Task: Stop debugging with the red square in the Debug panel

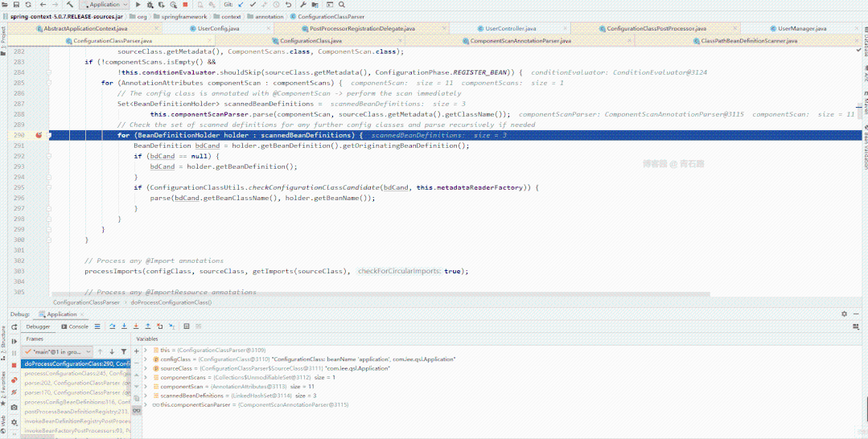Action: [x=14, y=365]
